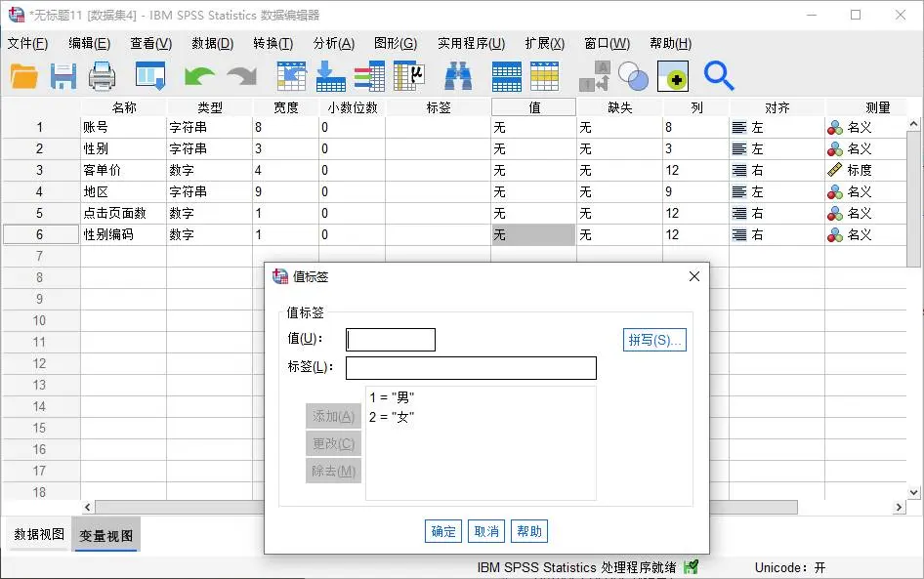The image size is (924, 579).
Task: Click the Open data document folder icon
Action: point(24,76)
